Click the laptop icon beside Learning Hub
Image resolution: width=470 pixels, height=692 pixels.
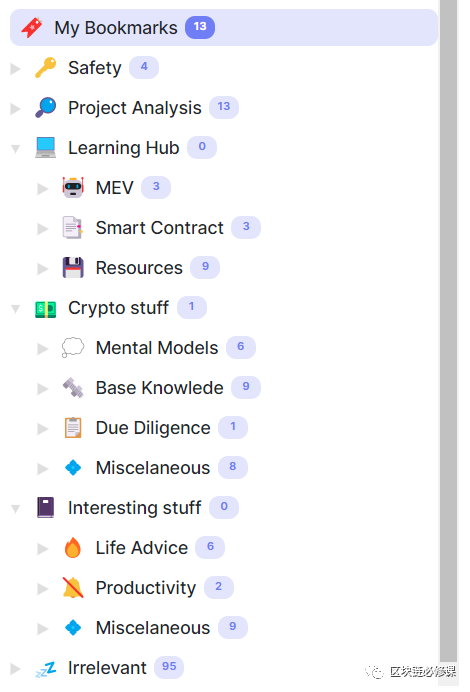[45, 147]
